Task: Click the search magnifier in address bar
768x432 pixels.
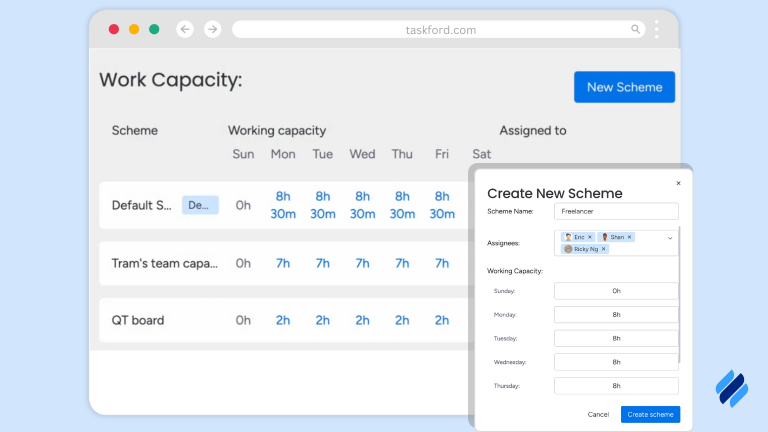Action: coord(635,29)
